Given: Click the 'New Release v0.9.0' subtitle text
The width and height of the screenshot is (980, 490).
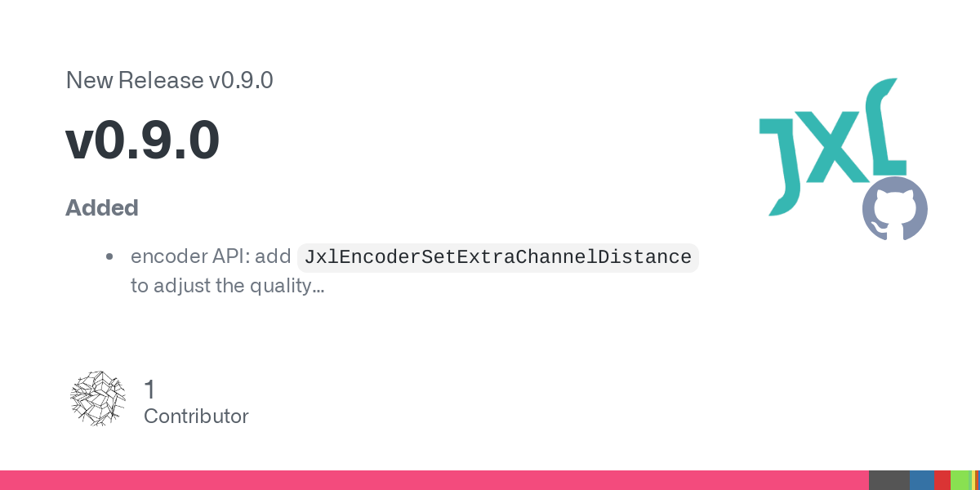Looking at the screenshot, I should click(169, 80).
